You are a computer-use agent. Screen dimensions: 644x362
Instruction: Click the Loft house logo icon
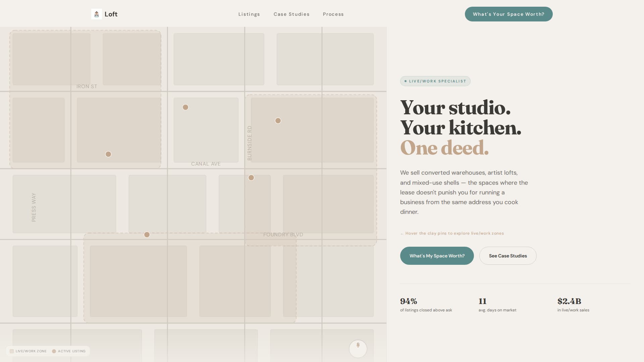(x=97, y=14)
